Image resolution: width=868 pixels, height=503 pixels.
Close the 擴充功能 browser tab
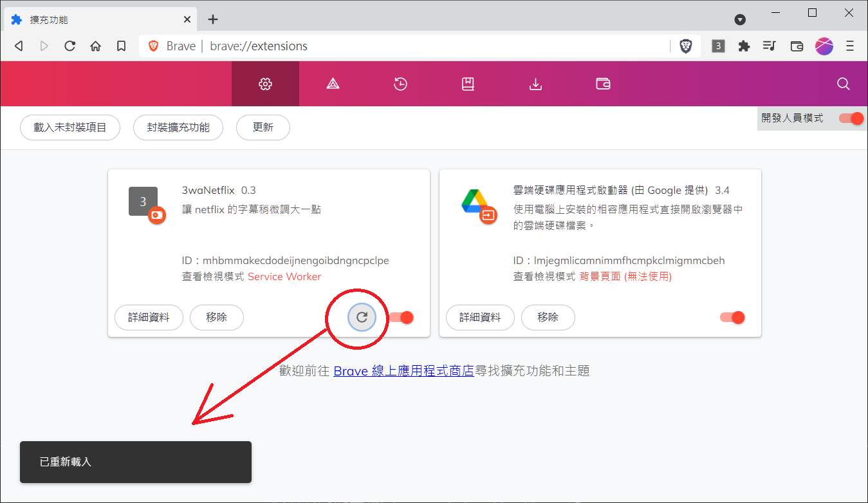pyautogui.click(x=187, y=19)
